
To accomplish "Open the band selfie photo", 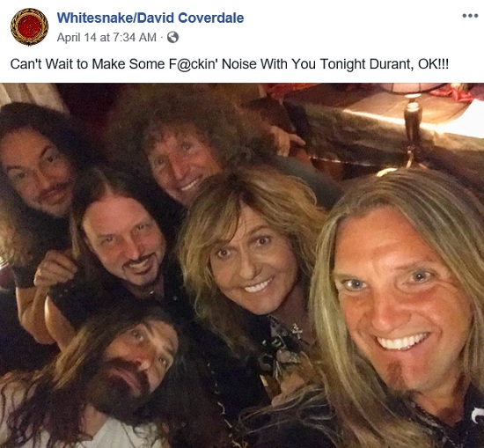I will [242, 265].
